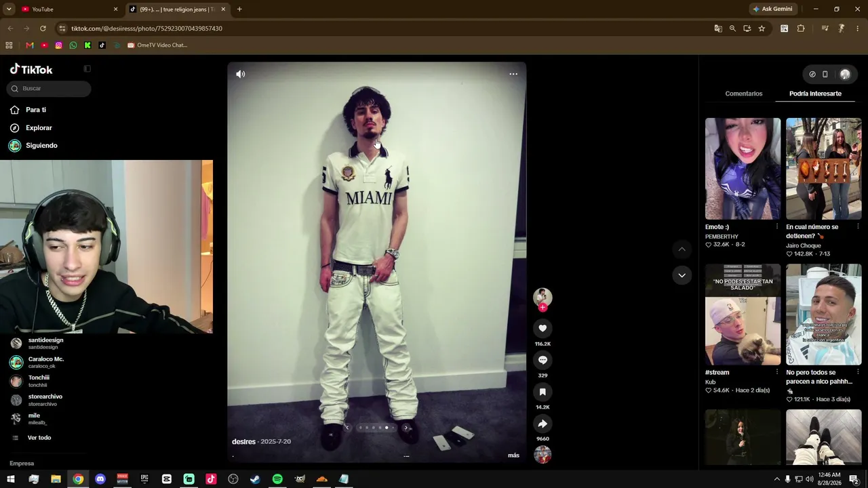The width and height of the screenshot is (868, 488).
Task: Open the spinning music disc for the sound
Action: click(542, 455)
